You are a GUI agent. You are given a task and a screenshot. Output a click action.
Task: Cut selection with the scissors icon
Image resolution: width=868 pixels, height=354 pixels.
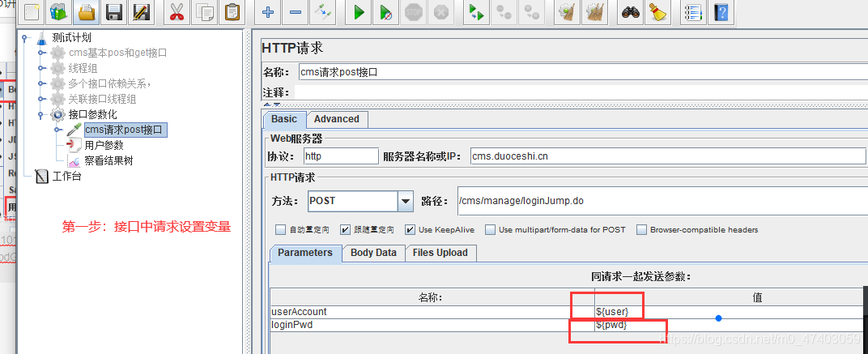tap(177, 11)
